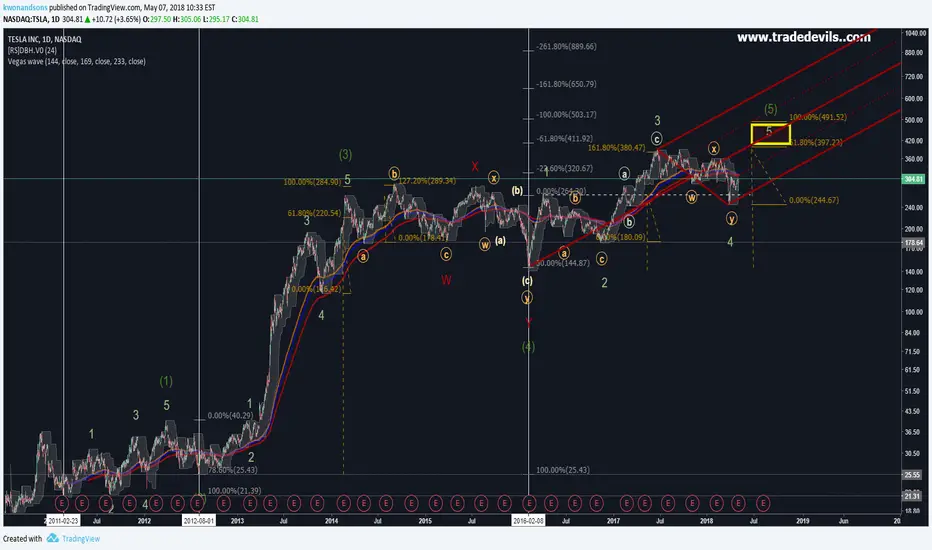Click the 'H:305.06' high price value

point(187,20)
